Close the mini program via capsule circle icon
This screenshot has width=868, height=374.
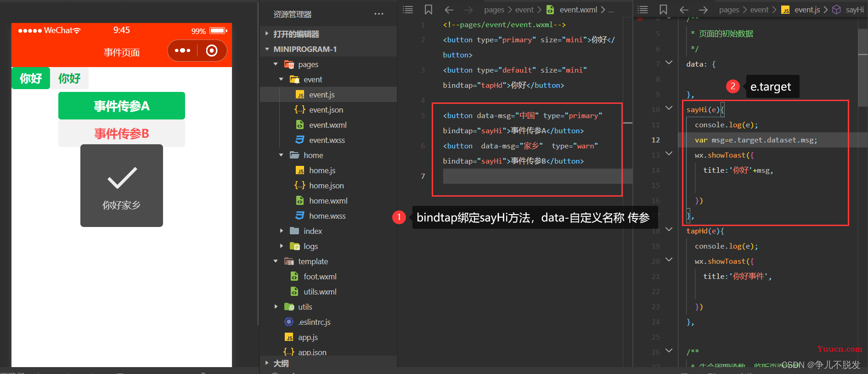pos(212,51)
